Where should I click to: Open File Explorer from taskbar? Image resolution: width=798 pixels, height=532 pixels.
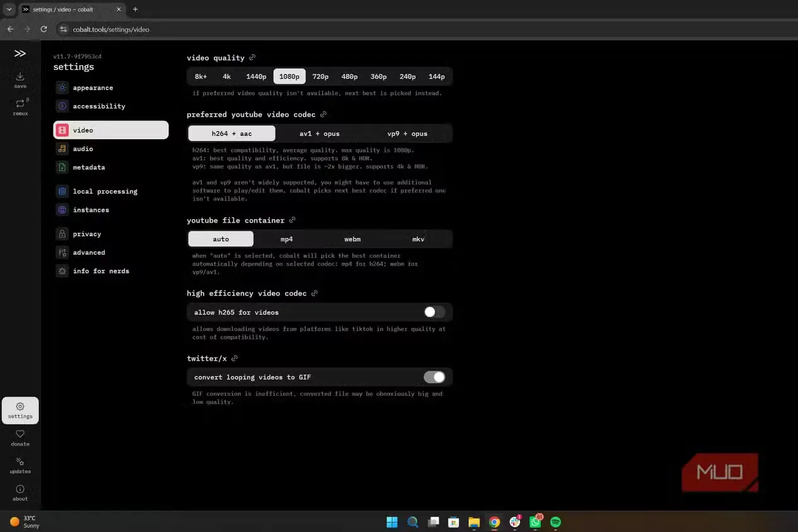click(x=474, y=522)
